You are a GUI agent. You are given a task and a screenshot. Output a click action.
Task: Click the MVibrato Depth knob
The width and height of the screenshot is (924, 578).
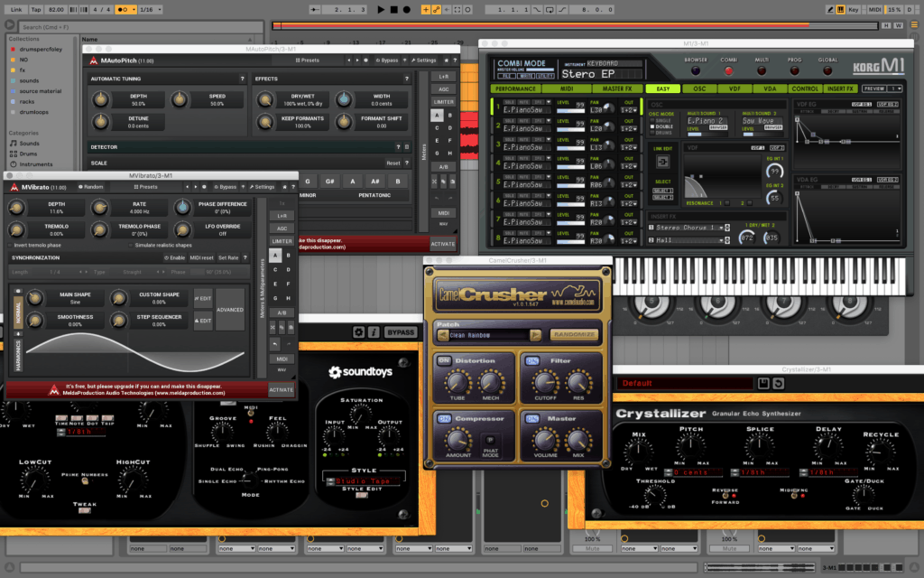pos(16,207)
